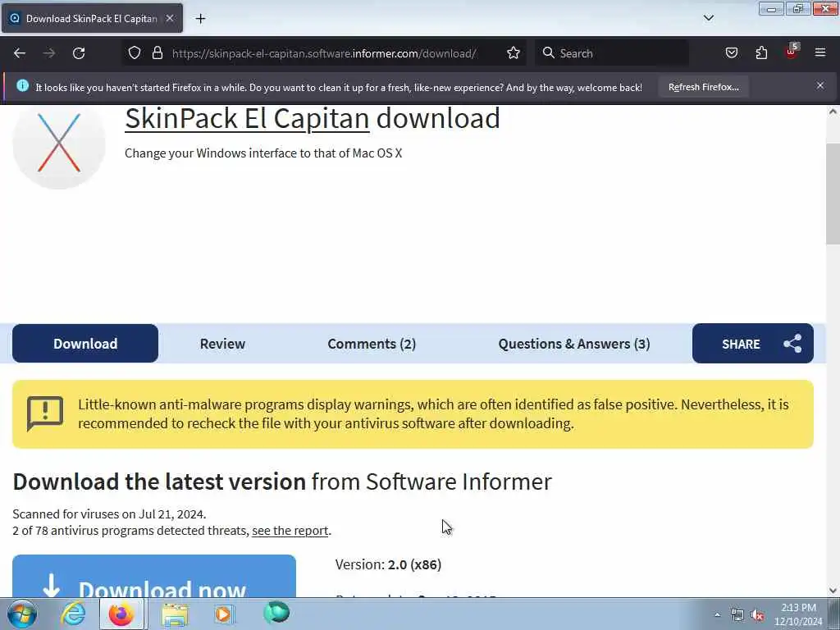Click the Firefox taskbar icon
The width and height of the screenshot is (840, 630).
click(x=121, y=614)
